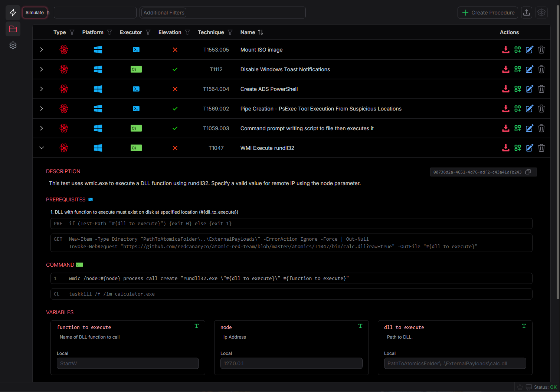Select the folder icon in the sidebar
The width and height of the screenshot is (560, 392).
[x=13, y=29]
